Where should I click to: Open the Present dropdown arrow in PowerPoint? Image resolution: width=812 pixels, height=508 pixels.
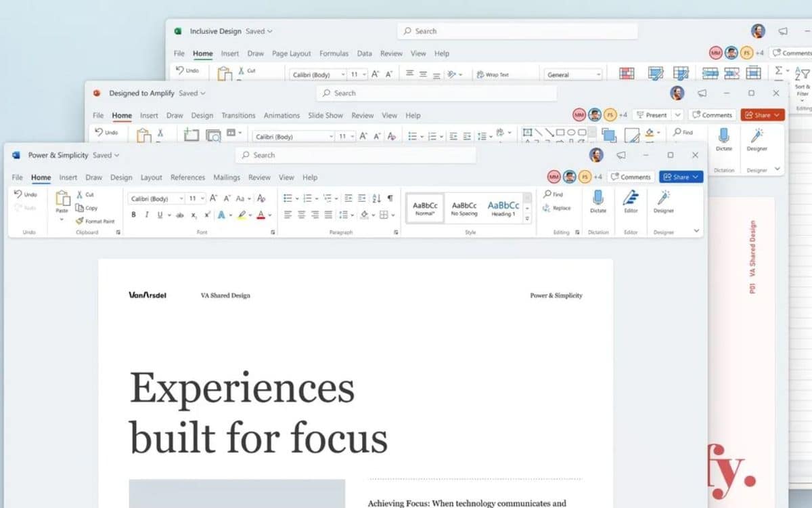[x=677, y=115]
